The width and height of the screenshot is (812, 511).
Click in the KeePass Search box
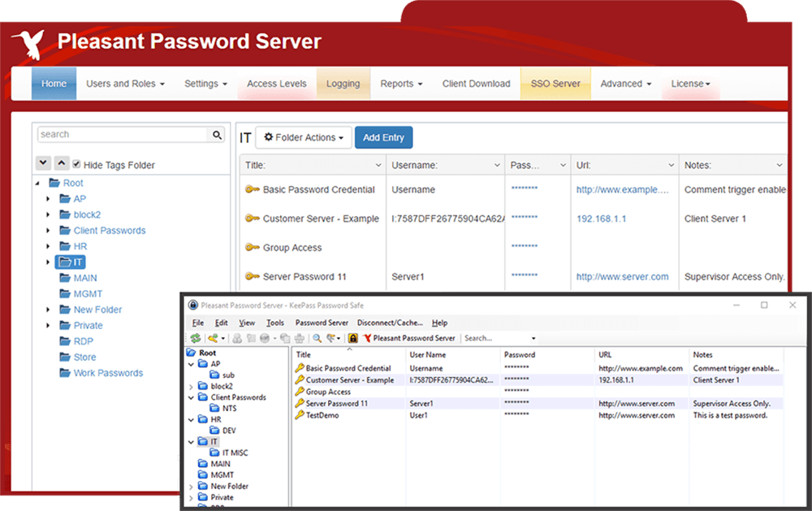click(x=495, y=339)
